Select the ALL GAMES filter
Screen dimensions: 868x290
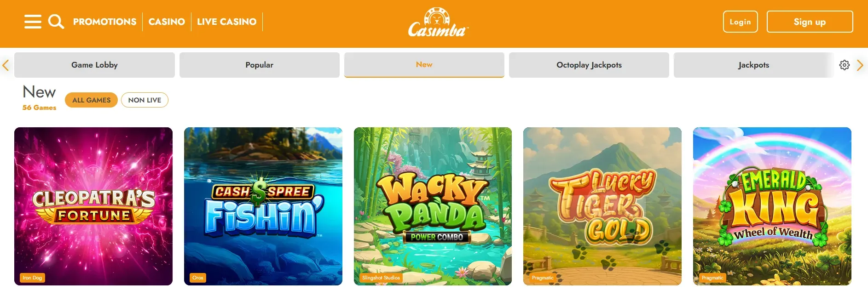[91, 100]
